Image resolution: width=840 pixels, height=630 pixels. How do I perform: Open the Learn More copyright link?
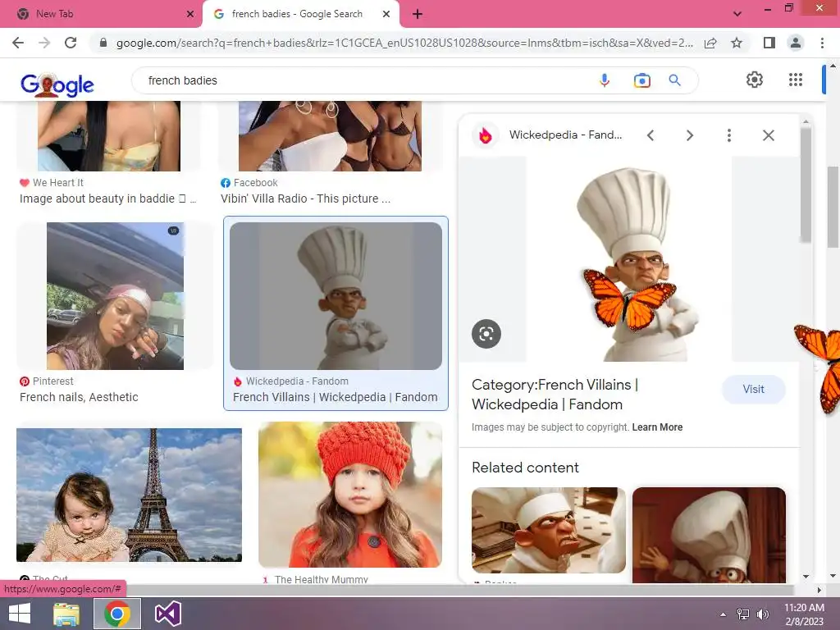click(x=657, y=427)
